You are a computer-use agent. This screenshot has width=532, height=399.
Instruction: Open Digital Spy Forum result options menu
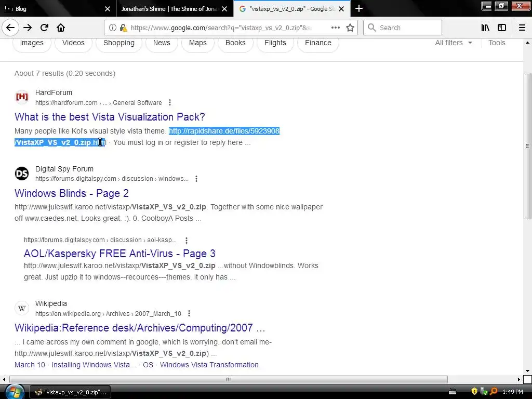196,179
